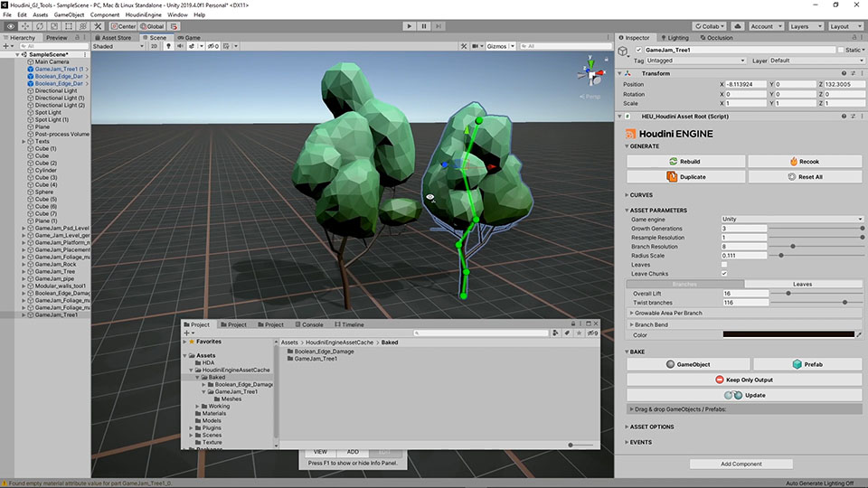
Task: Expand the CURVES section
Action: tap(640, 195)
